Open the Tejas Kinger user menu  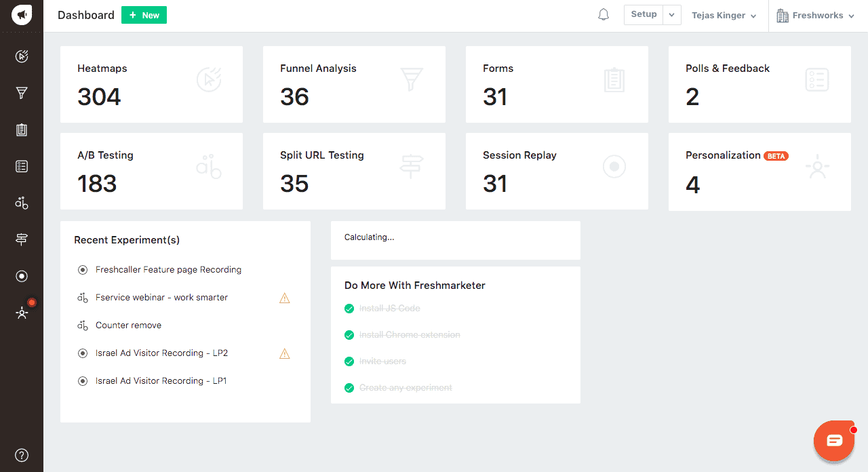[x=724, y=16]
